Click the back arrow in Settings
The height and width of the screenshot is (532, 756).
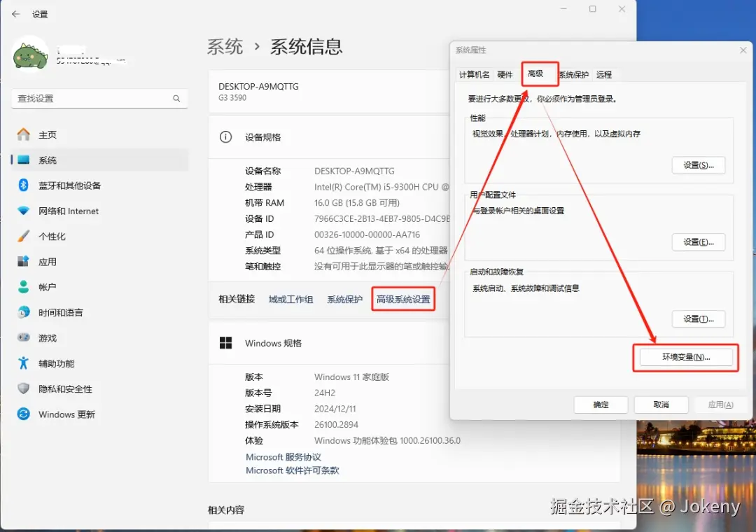[16, 14]
